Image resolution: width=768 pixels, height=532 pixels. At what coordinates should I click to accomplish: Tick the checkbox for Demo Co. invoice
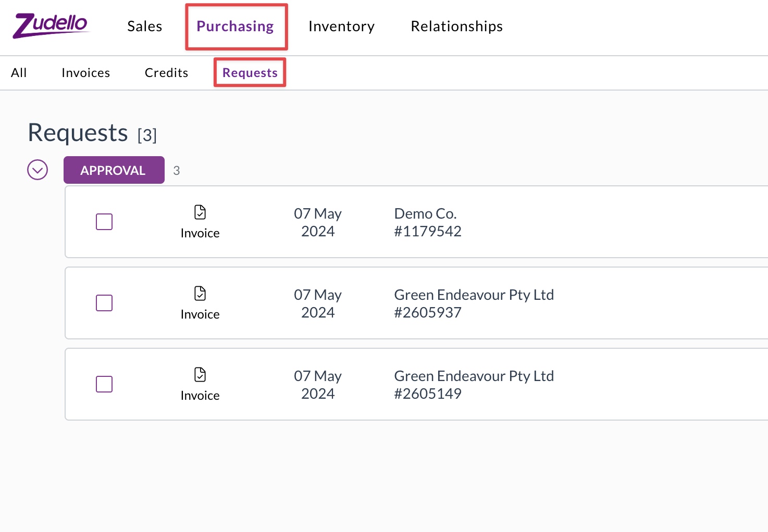click(x=104, y=222)
